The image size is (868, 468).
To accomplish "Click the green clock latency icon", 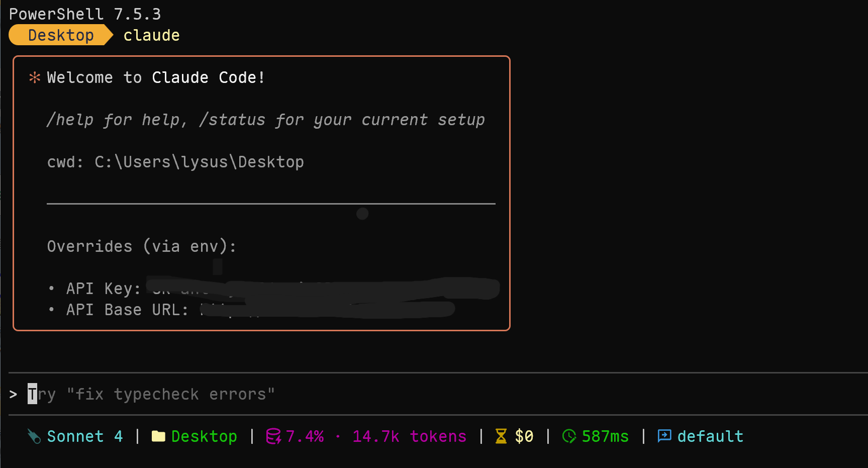I will [x=569, y=436].
